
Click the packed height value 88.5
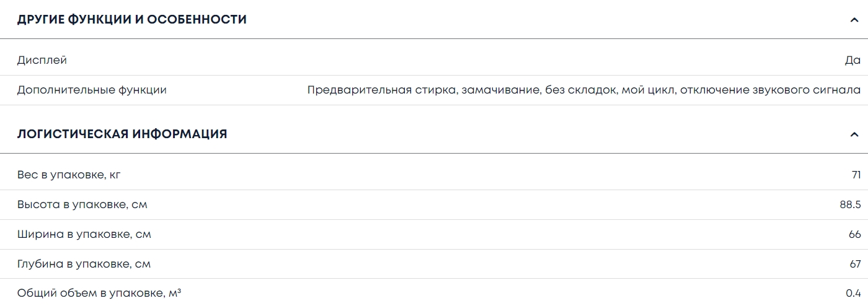tap(850, 205)
